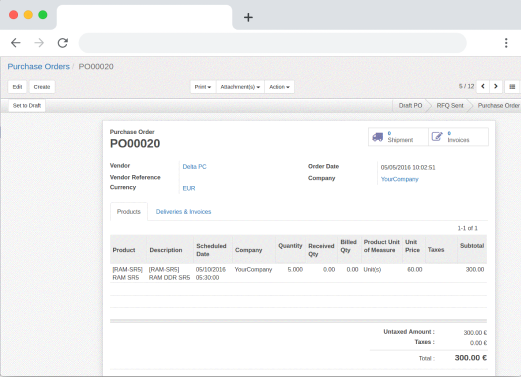The height and width of the screenshot is (377, 521).
Task: Open the Print dropdown
Action: pyautogui.click(x=203, y=87)
